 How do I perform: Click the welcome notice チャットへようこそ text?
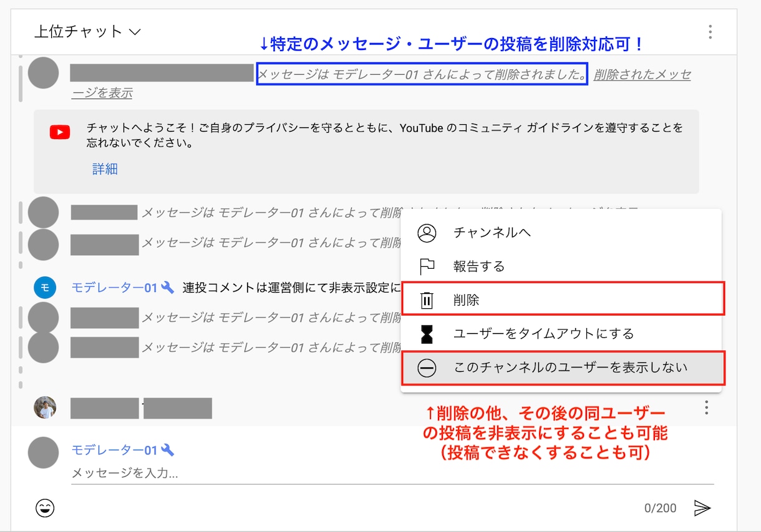tap(385, 135)
